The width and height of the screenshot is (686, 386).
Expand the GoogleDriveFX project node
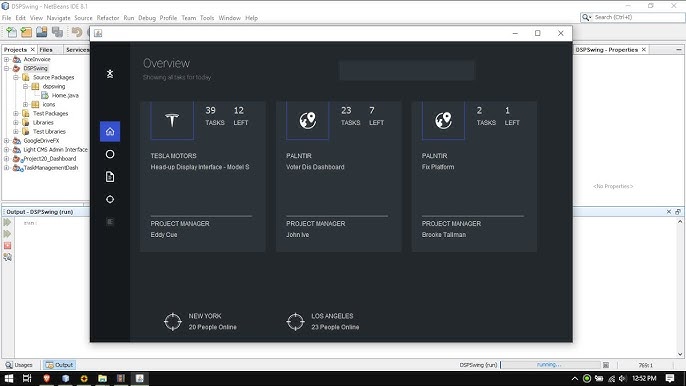[7, 140]
